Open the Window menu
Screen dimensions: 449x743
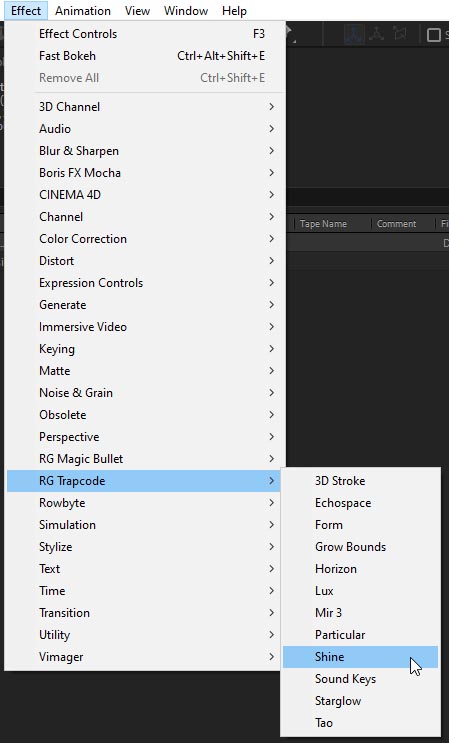tap(186, 10)
